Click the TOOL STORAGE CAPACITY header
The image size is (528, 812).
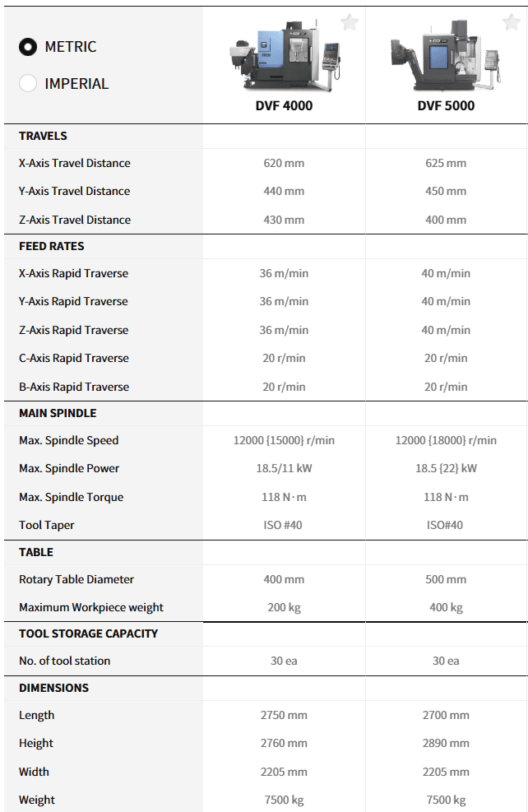(88, 633)
